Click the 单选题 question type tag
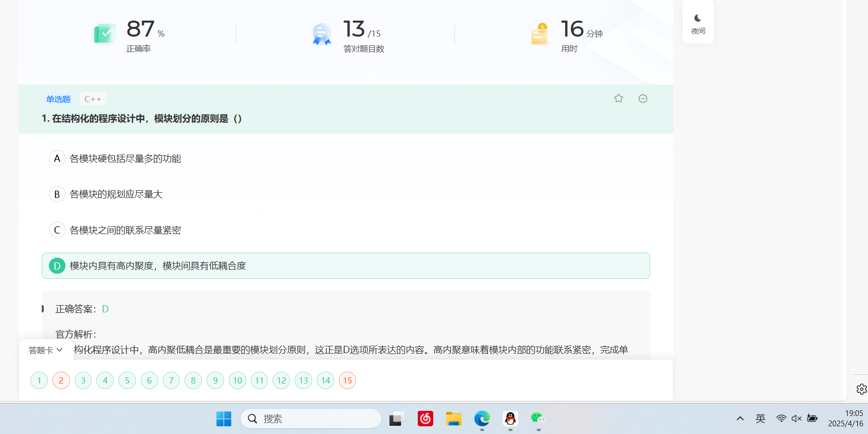 click(x=58, y=99)
